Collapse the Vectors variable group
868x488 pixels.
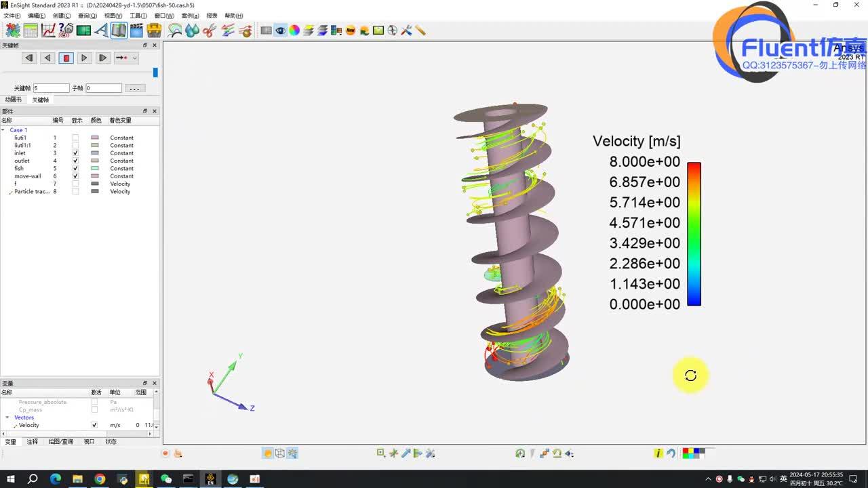click(x=7, y=418)
